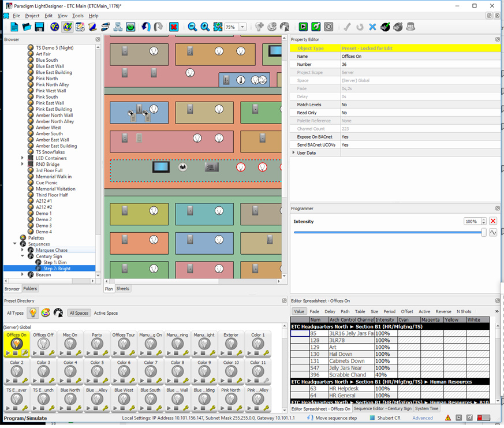Clear intensity with the red X in Programmer

[x=493, y=221]
